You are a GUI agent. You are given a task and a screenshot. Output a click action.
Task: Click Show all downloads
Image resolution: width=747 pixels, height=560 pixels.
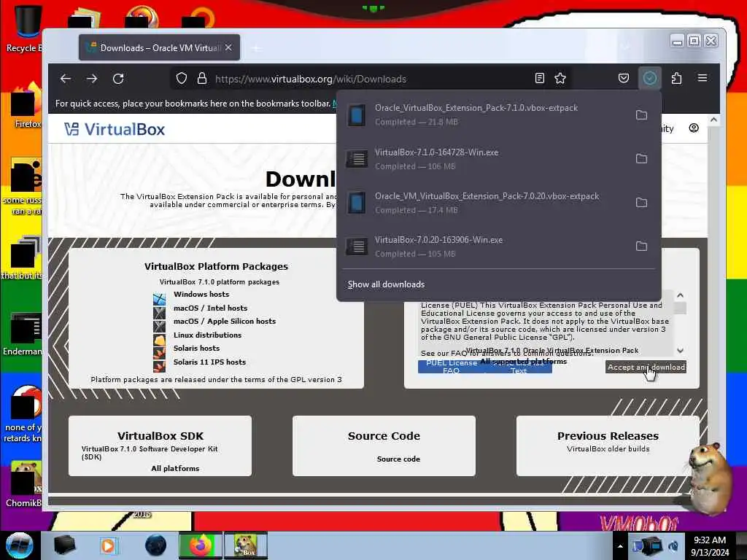coord(387,284)
